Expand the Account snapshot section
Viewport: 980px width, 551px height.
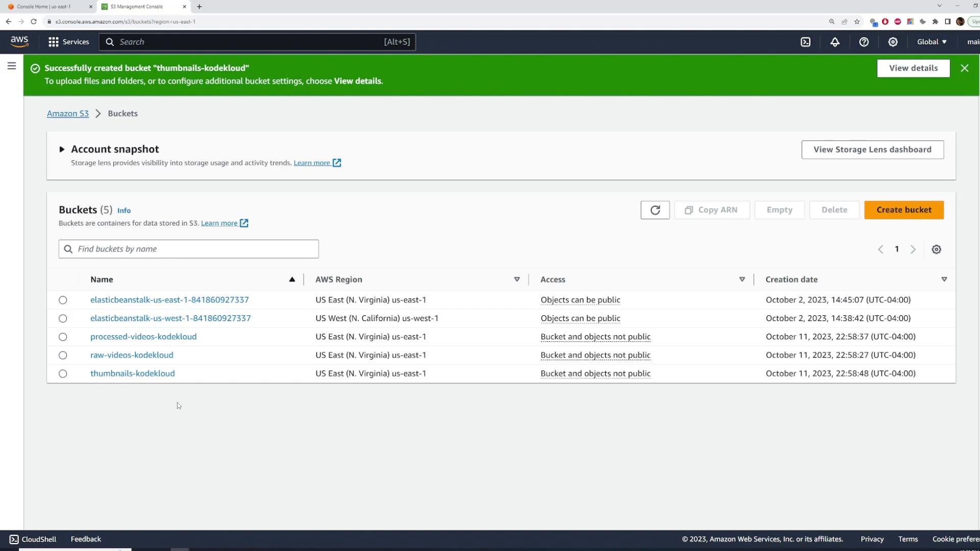click(x=62, y=149)
